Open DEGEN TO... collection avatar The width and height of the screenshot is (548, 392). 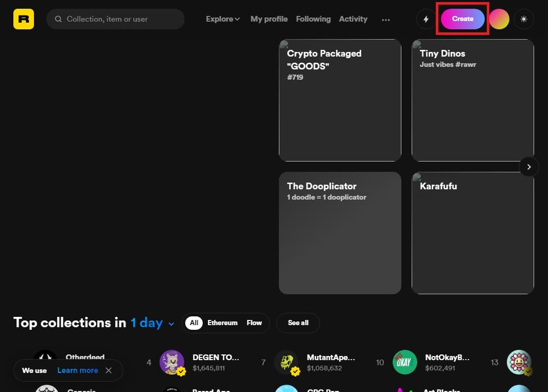(172, 362)
